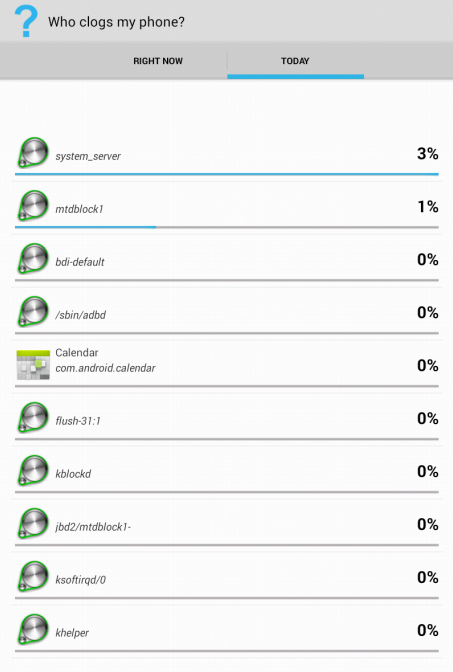
Task: Tap the bdi-default process icon
Action: point(33,258)
